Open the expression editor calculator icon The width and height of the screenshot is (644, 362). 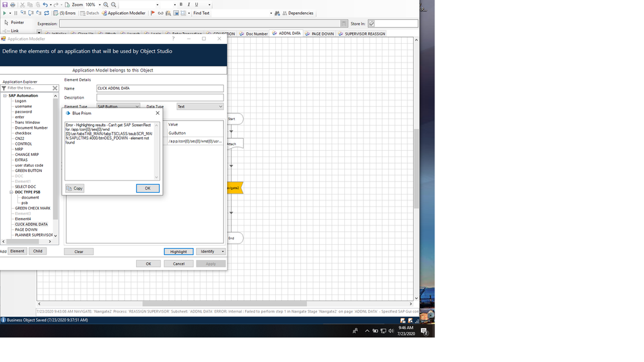pyautogui.click(x=344, y=24)
